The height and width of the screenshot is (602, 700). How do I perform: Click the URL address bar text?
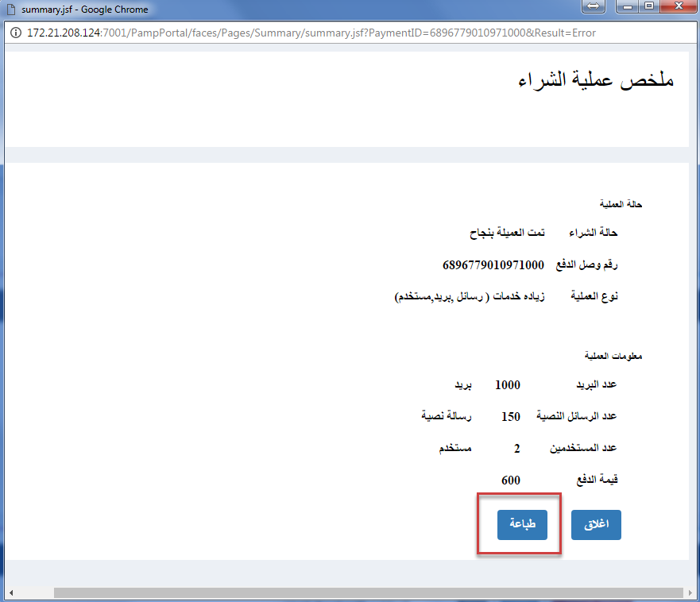pyautogui.click(x=311, y=33)
